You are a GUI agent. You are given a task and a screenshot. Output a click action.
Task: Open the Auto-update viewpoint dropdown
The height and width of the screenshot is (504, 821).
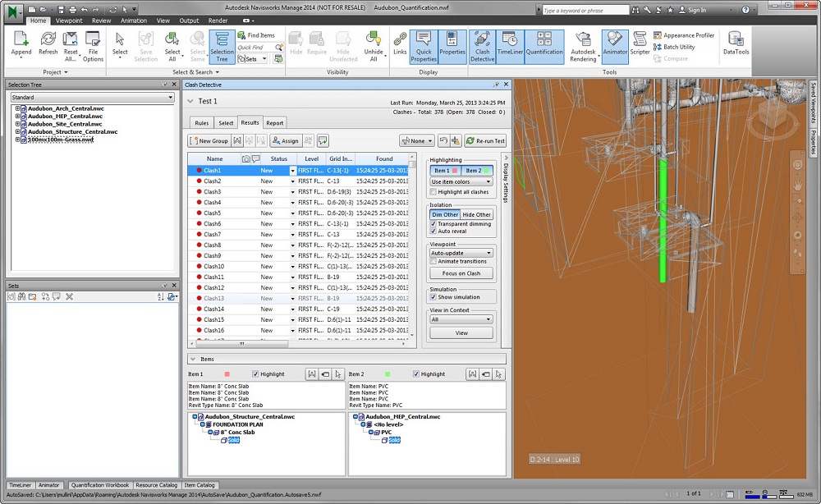tap(461, 253)
